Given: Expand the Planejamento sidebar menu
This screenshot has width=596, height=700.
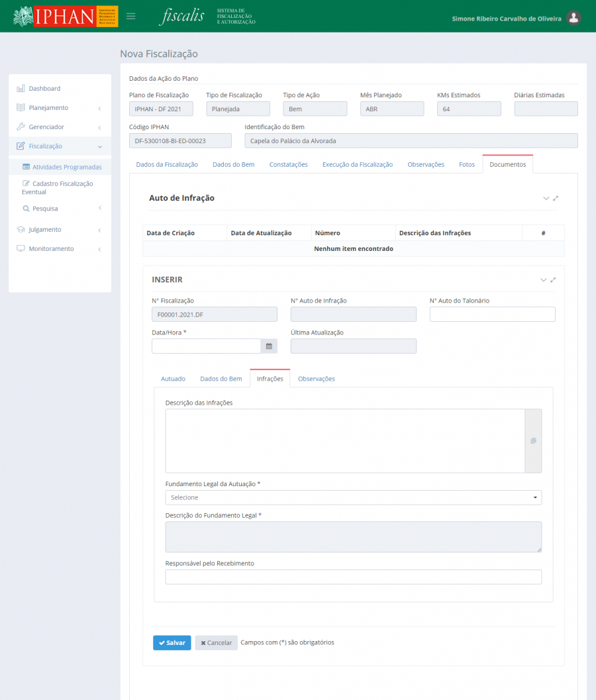Looking at the screenshot, I should 60,108.
